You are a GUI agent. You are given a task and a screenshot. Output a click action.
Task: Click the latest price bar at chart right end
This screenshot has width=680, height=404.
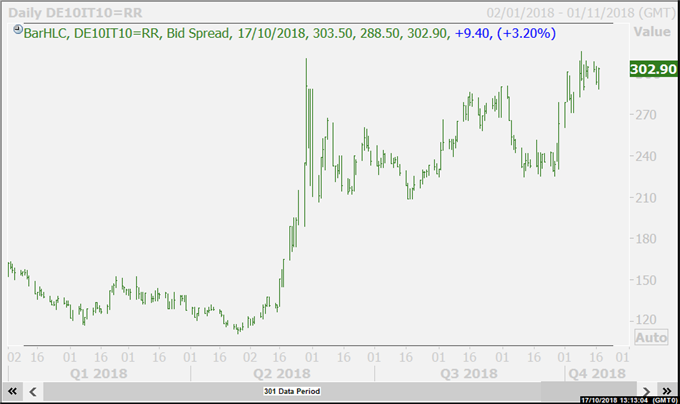[599, 78]
